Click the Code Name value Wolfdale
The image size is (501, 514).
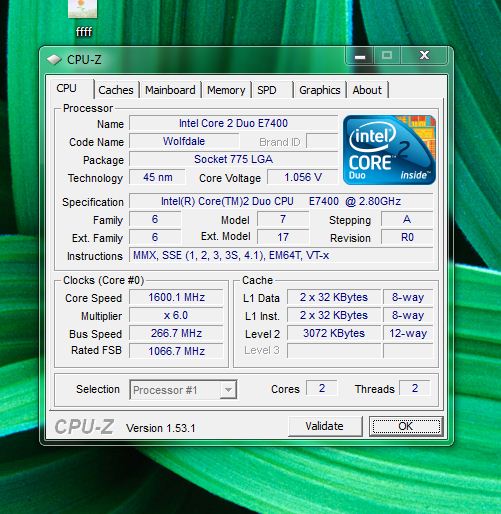click(184, 141)
